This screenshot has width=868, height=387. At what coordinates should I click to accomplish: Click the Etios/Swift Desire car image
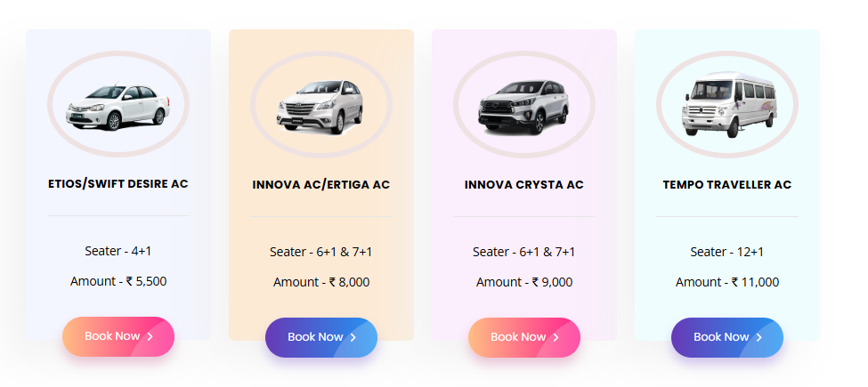coord(118,105)
